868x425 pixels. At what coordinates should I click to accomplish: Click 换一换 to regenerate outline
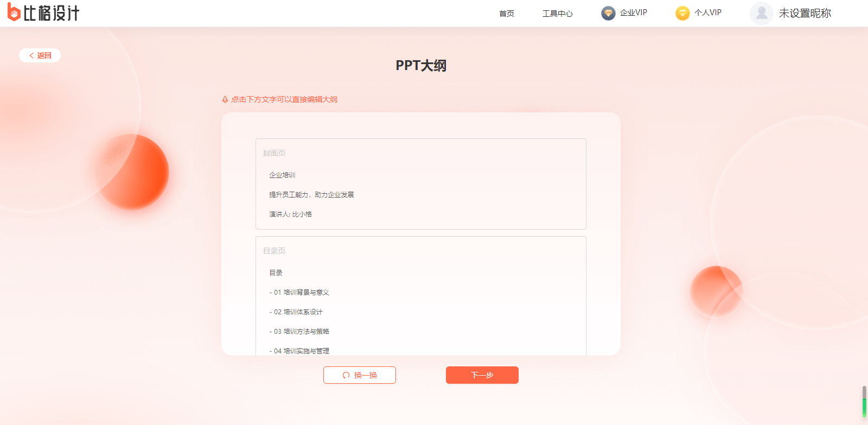pos(360,375)
